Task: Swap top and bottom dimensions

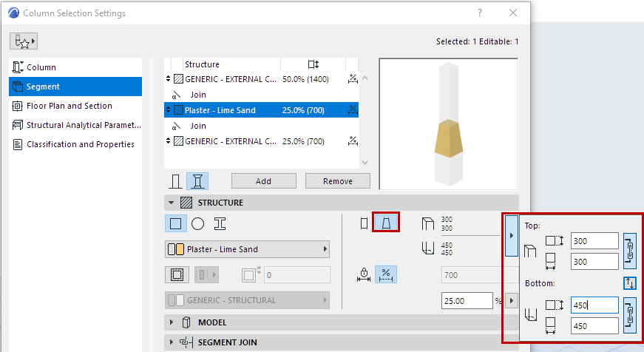Action: coord(630,282)
